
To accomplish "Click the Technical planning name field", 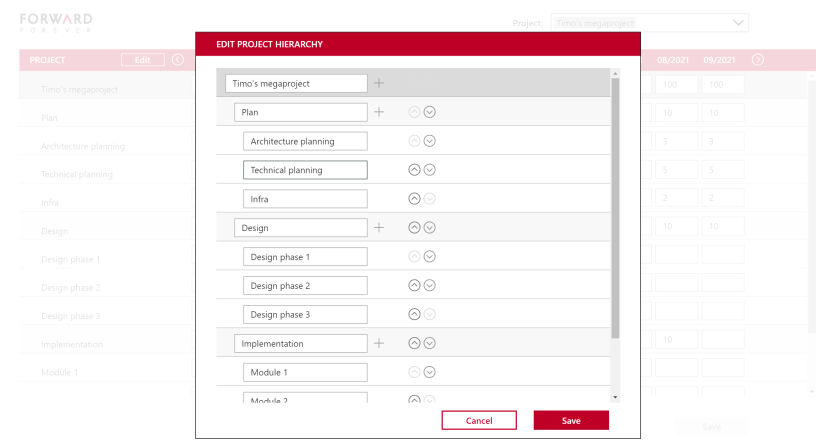I will click(305, 170).
